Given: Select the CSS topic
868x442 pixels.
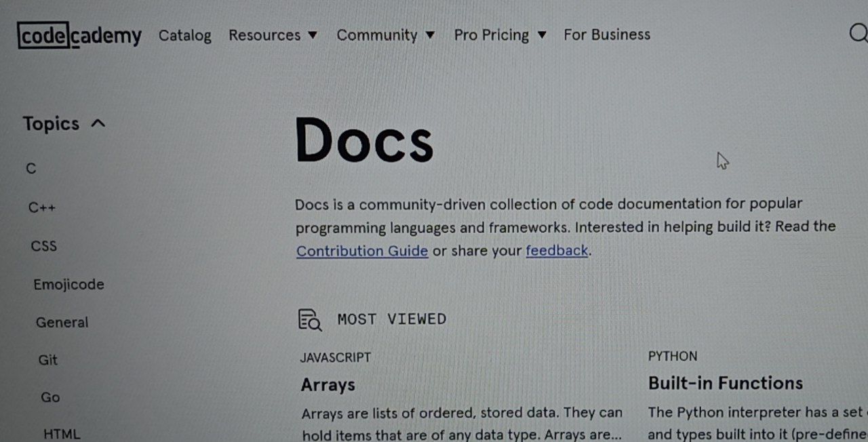Looking at the screenshot, I should click(x=44, y=246).
